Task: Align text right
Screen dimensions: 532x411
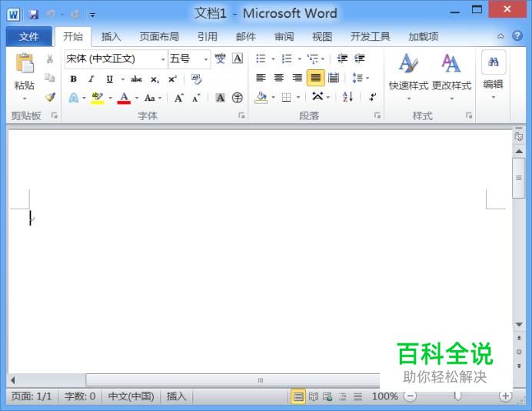Action: click(x=298, y=78)
